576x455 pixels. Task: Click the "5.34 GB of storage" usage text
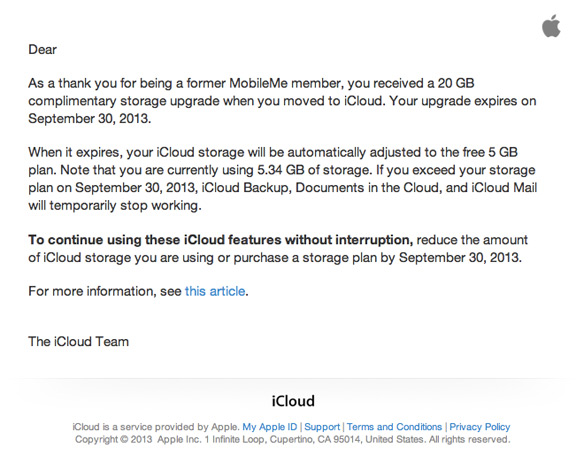313,170
